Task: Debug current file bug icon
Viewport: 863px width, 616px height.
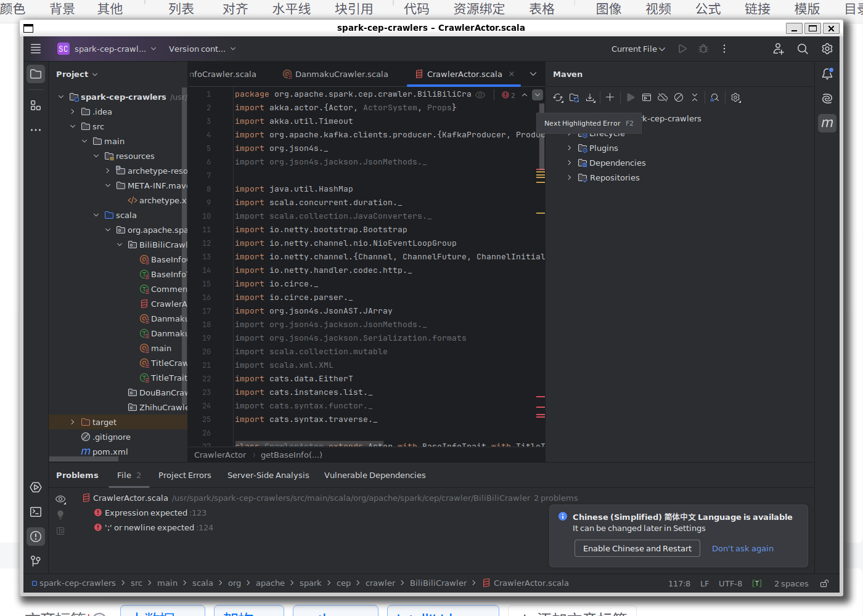Action: (x=703, y=49)
